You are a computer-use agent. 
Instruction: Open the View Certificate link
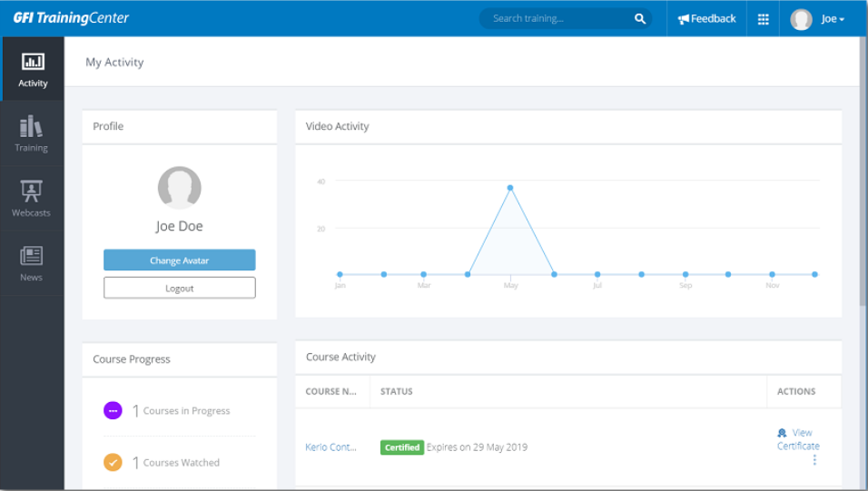(x=798, y=439)
